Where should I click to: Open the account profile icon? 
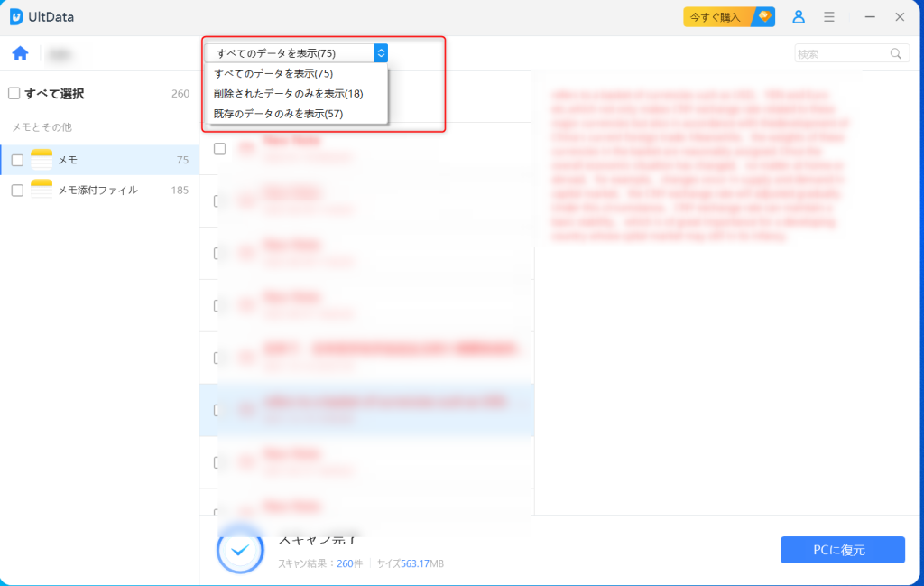point(798,16)
